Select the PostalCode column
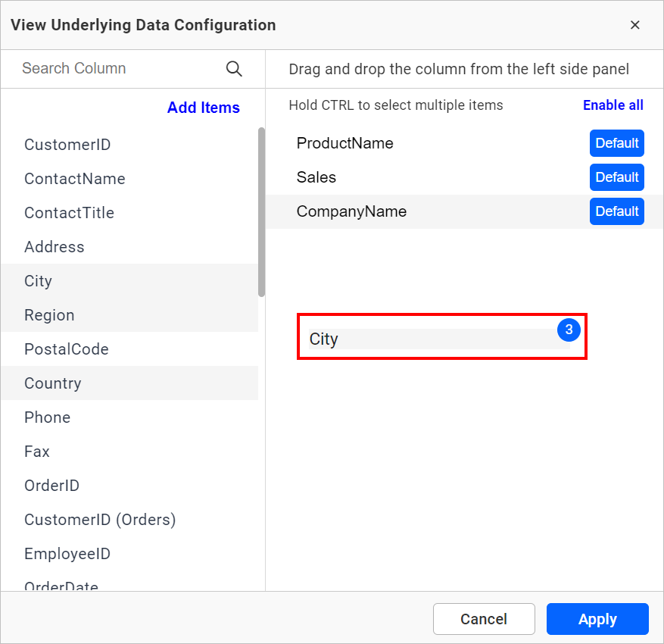This screenshot has height=644, width=664. 66,349
